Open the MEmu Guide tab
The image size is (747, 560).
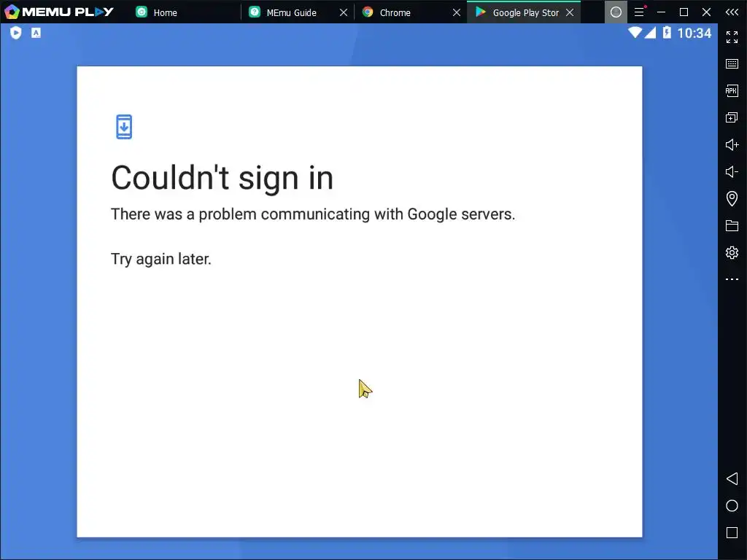pos(291,12)
